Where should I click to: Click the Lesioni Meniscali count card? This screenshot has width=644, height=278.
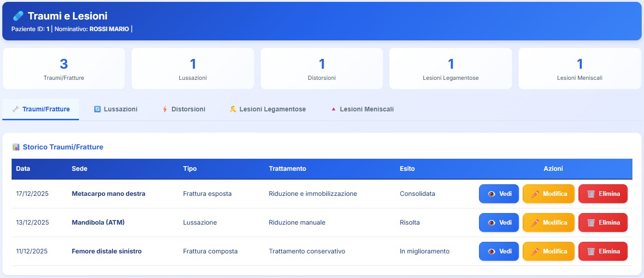(x=579, y=69)
